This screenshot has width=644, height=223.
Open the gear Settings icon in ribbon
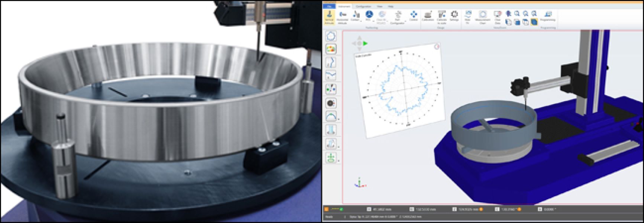(x=454, y=15)
